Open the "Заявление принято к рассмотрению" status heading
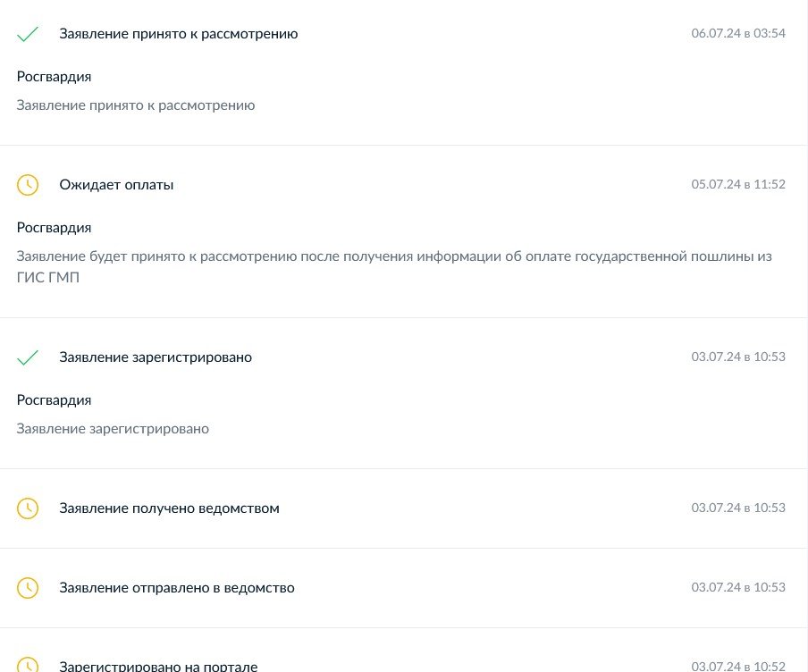This screenshot has width=808, height=672. [x=179, y=34]
